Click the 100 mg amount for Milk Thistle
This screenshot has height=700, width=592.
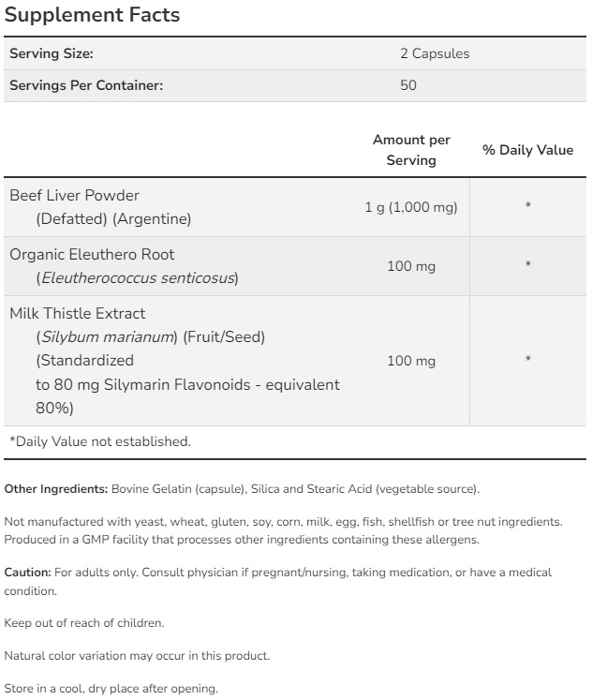click(411, 361)
